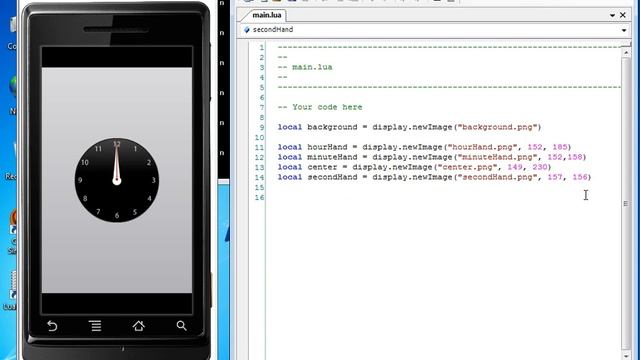
Task: Tap the Home button on the phone simulator
Action: [x=138, y=326]
